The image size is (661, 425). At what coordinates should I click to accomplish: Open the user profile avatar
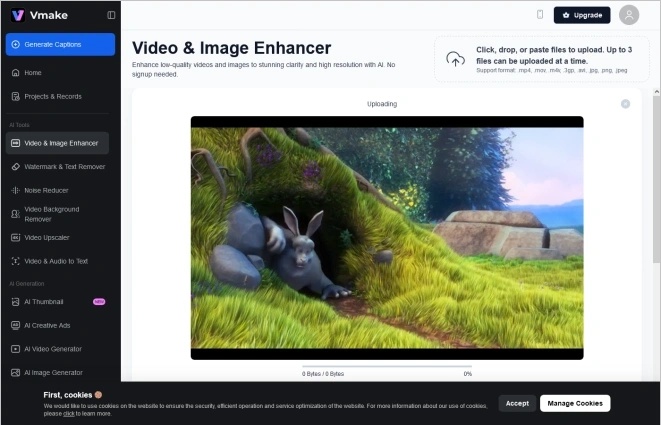(629, 15)
